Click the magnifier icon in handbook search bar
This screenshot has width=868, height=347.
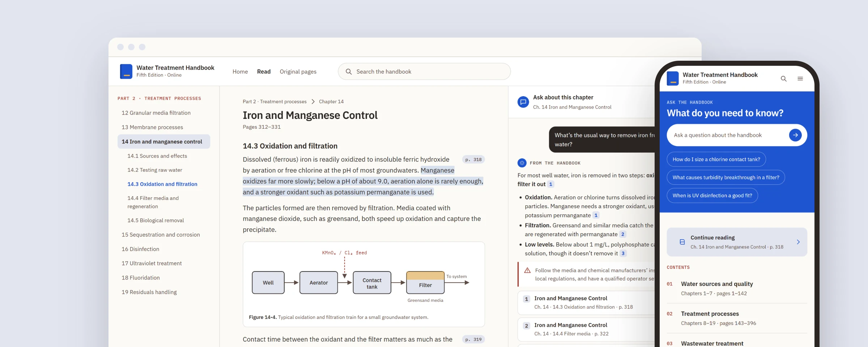[349, 72]
